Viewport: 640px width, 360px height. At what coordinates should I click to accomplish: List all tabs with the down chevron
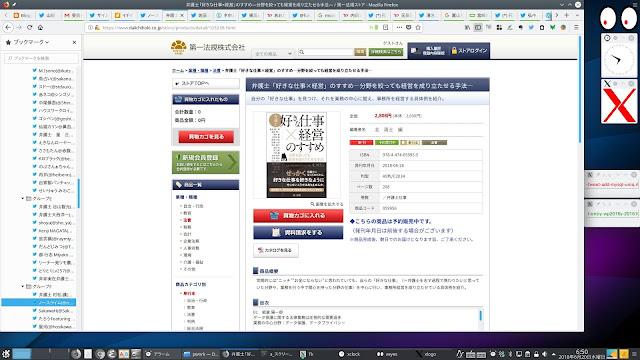(x=577, y=15)
